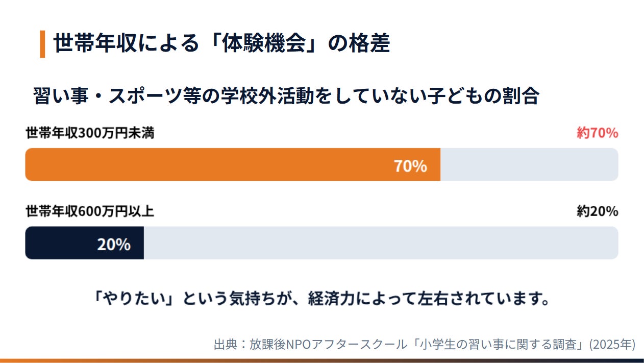Click the orange filled portion of the 70% bar
This screenshot has width=644, height=363.
[204, 164]
